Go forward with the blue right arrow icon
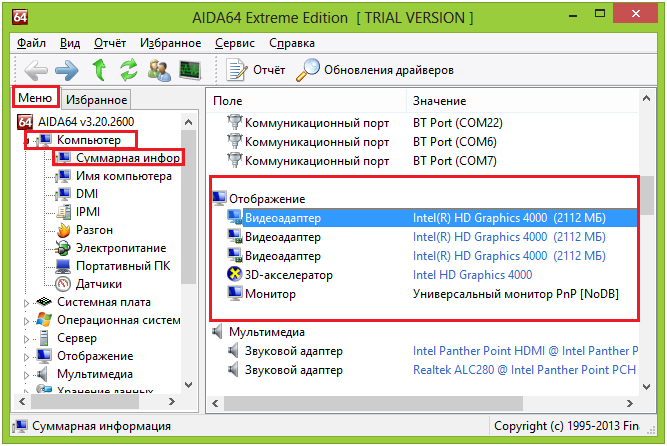 coord(67,70)
